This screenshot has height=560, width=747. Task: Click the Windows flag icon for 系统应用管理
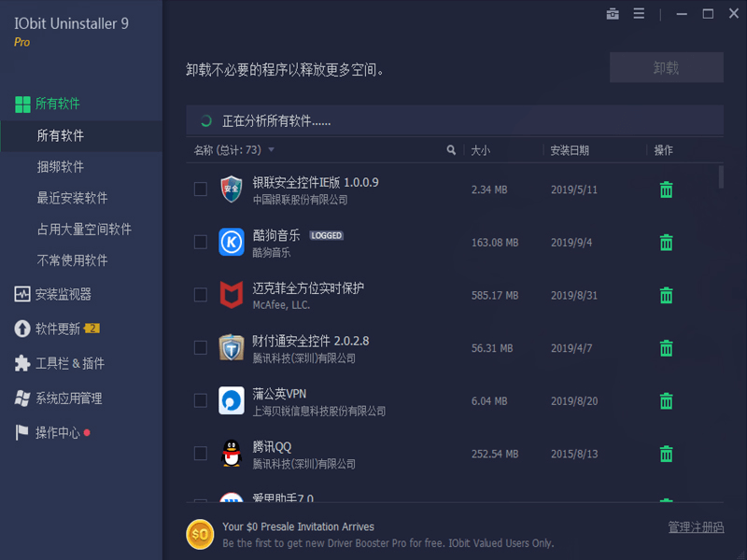21,399
